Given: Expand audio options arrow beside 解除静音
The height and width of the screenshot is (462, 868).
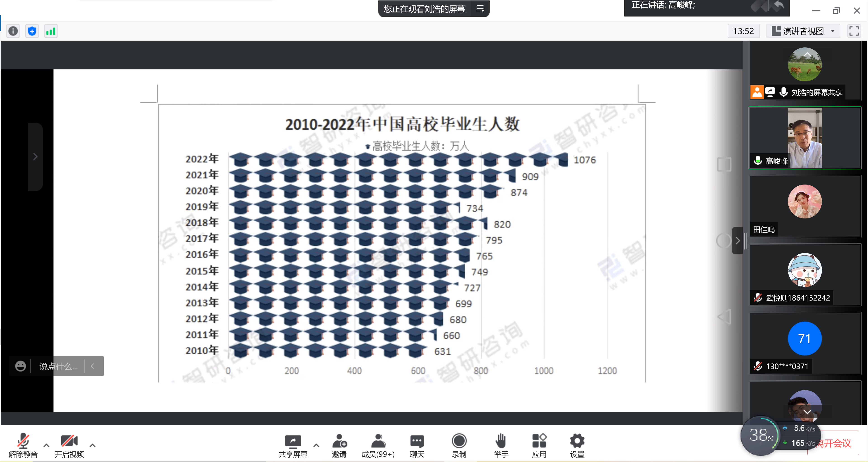Looking at the screenshot, I should pos(47,445).
